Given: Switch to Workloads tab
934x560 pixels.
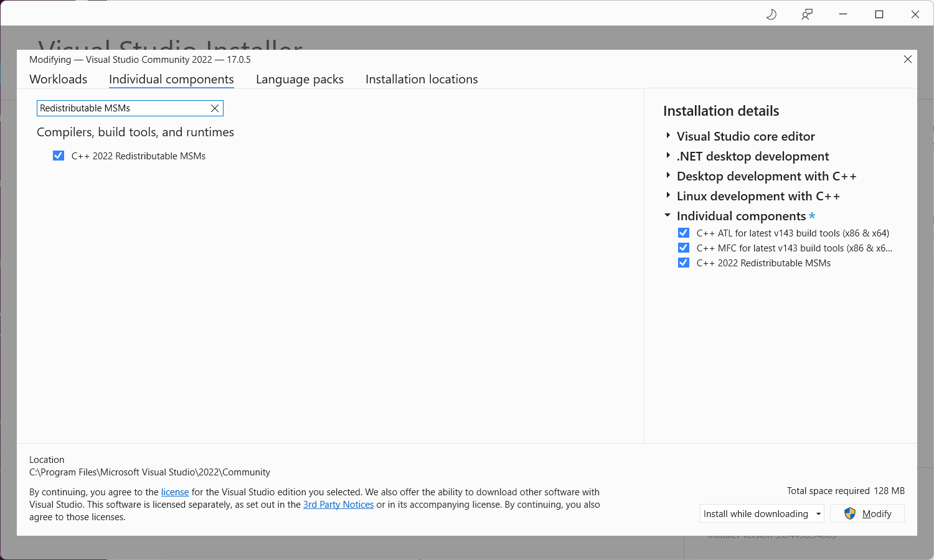Looking at the screenshot, I should click(59, 79).
